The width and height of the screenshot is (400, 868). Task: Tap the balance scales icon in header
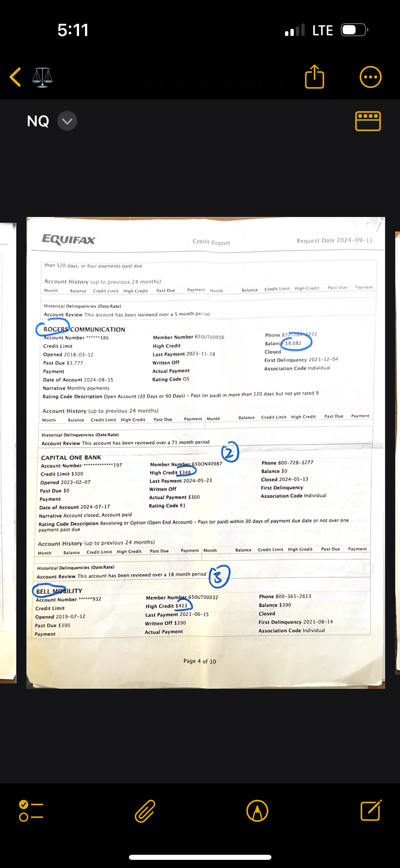coord(42,77)
